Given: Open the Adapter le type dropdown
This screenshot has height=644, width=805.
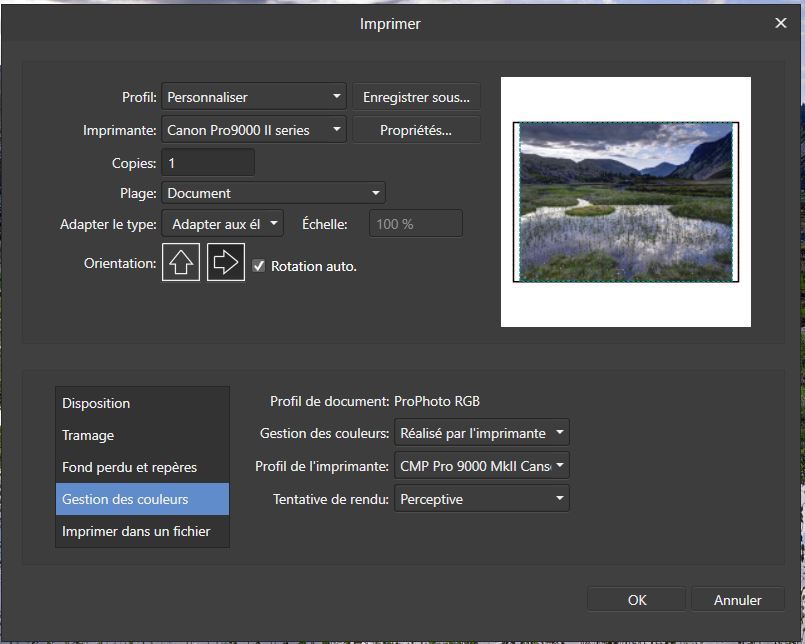Looking at the screenshot, I should pyautogui.click(x=222, y=224).
